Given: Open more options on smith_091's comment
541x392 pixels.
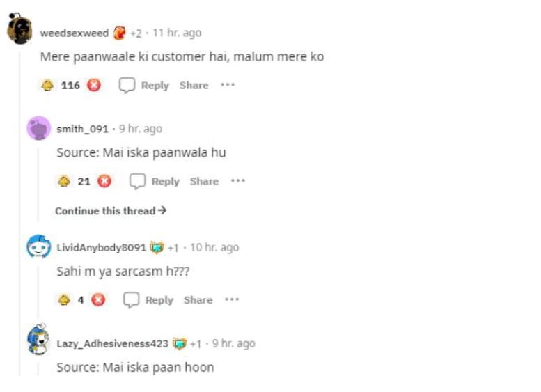Looking at the screenshot, I should tap(238, 180).
